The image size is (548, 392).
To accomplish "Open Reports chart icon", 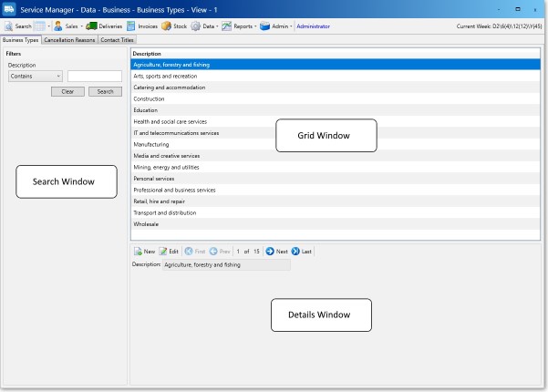I will [x=226, y=26].
